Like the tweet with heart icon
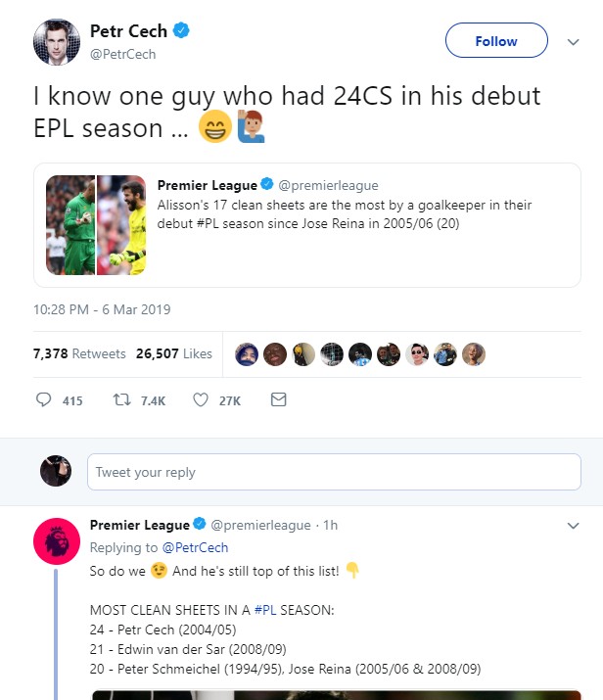603x700 pixels. 201,400
